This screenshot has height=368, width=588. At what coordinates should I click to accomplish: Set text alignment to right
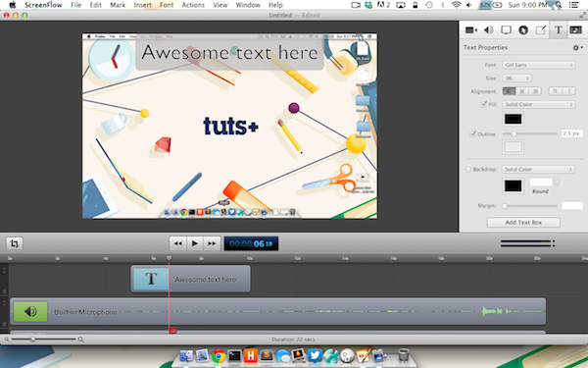coord(535,91)
